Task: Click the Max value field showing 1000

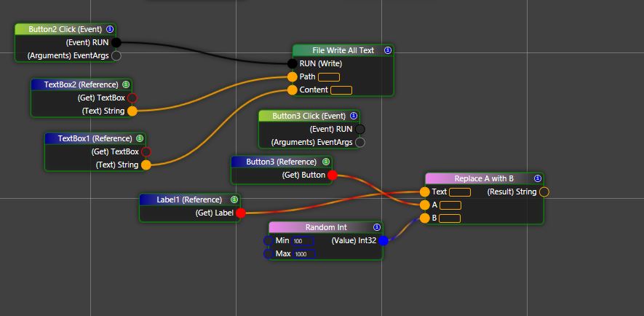Action: pos(304,254)
